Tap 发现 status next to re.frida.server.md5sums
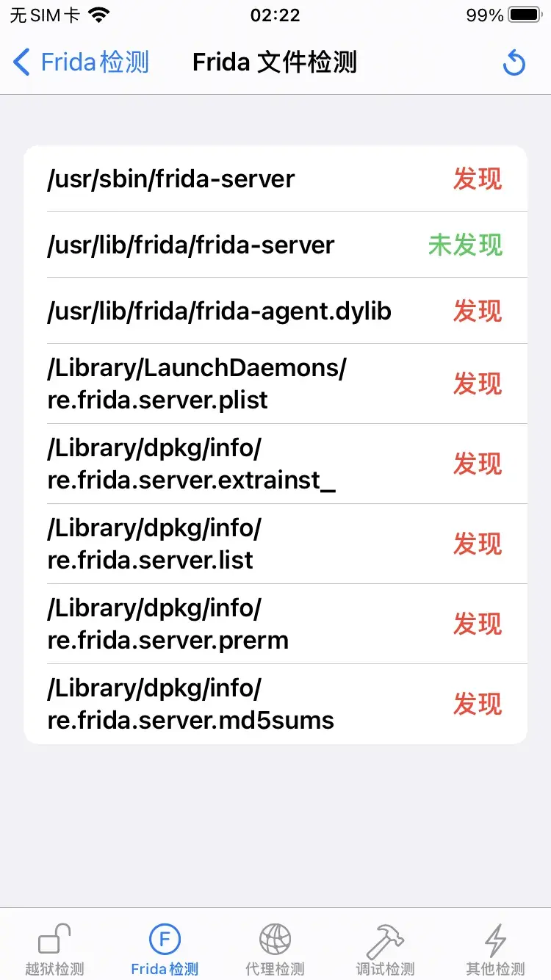Screen dimensions: 551x980 (478, 704)
